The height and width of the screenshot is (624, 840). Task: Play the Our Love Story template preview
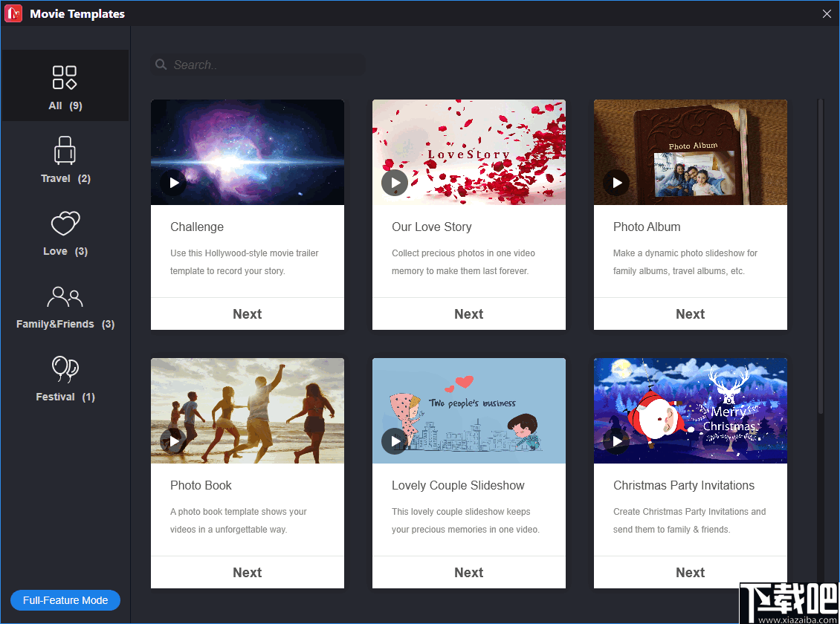[x=395, y=182]
